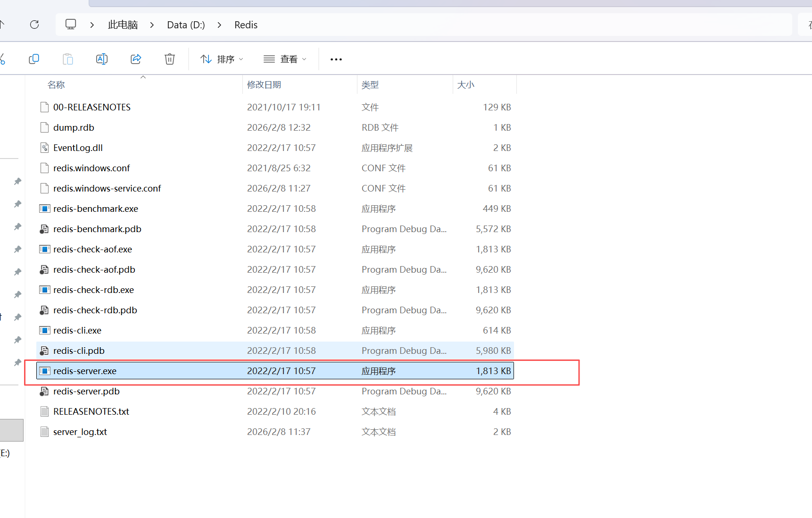Click the redis-check-aof.exe application icon

pyautogui.click(x=44, y=249)
